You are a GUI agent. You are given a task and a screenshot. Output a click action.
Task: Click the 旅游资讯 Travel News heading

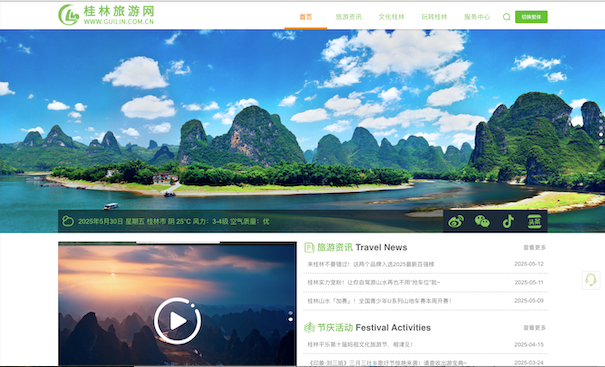coord(362,247)
